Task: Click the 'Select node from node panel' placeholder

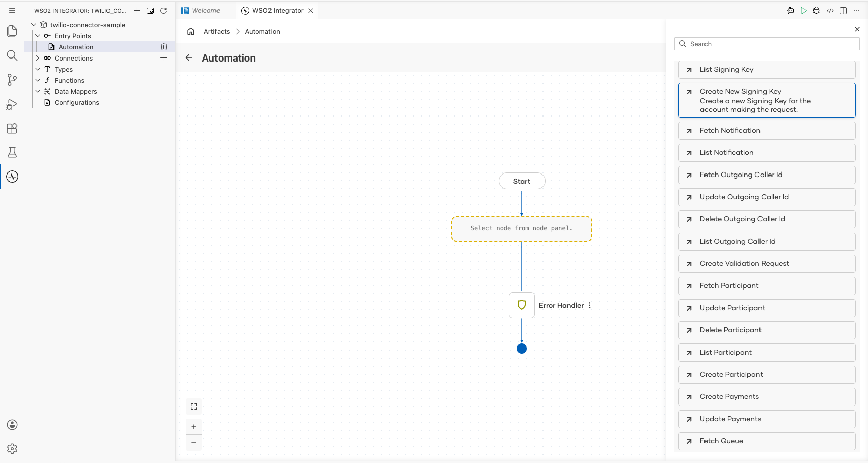Action: coord(522,229)
